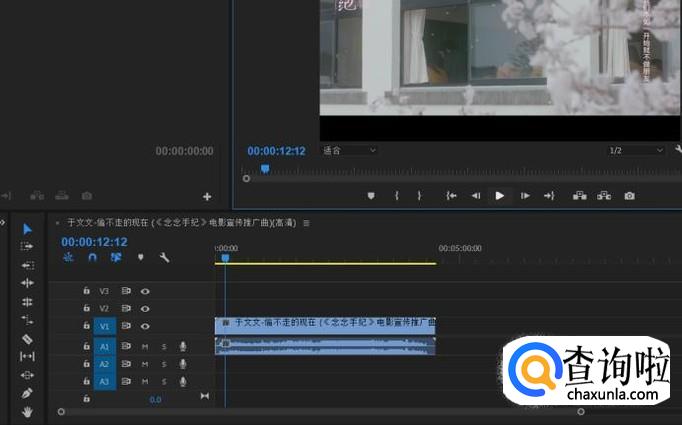682x425 pixels.
Task: Select the Razor tool in toolbar
Action: pyautogui.click(x=27, y=338)
